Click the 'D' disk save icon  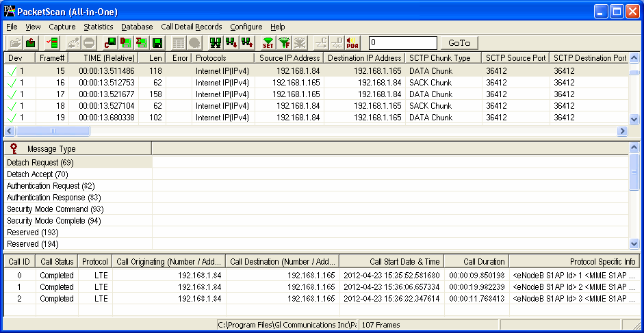point(126,42)
